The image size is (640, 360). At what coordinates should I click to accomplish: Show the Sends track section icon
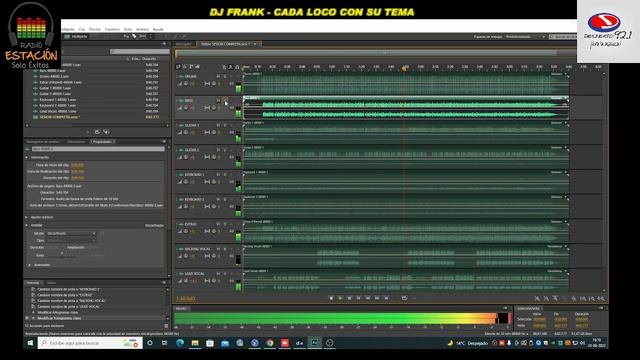click(191, 67)
